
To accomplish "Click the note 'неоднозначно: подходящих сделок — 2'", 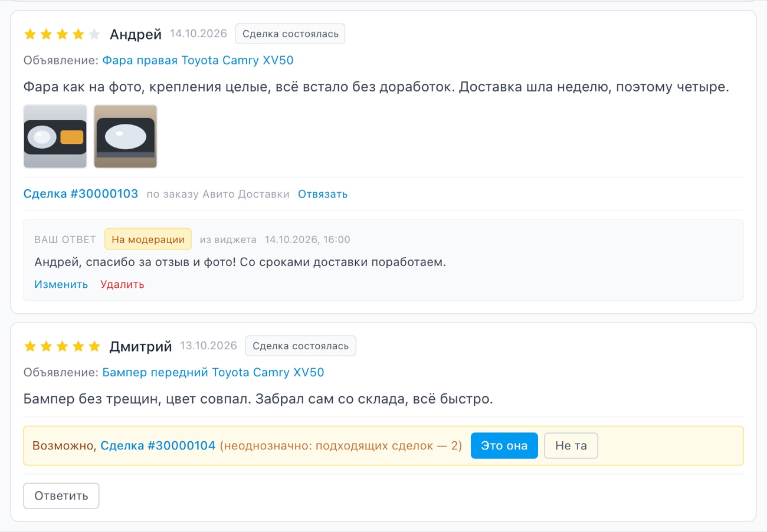I will 341,446.
